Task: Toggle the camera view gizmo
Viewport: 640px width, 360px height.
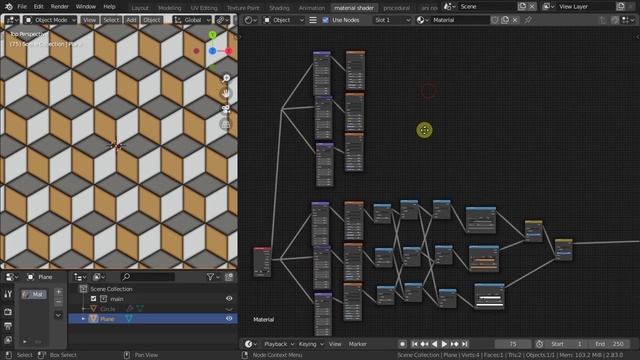Action: click(226, 109)
